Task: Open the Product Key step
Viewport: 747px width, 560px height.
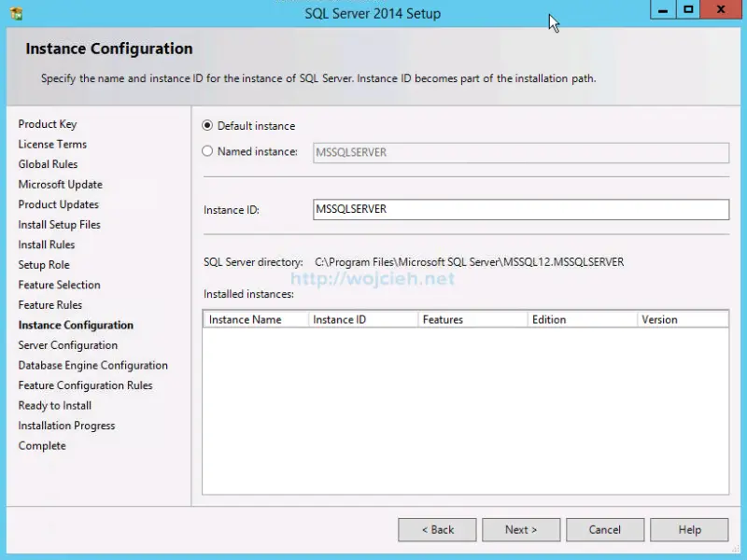Action: click(48, 123)
